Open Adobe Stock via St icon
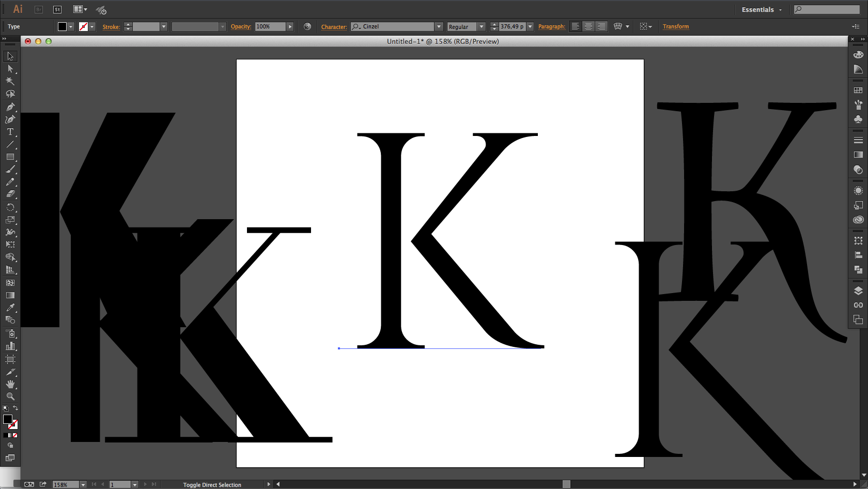Image resolution: width=868 pixels, height=489 pixels. point(57,9)
